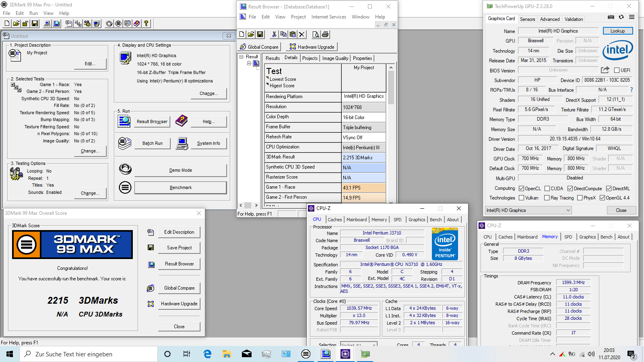Screen dimensions: 644x362
Task: Open GPU-Z hamburger menu icon
Action: point(632,17)
